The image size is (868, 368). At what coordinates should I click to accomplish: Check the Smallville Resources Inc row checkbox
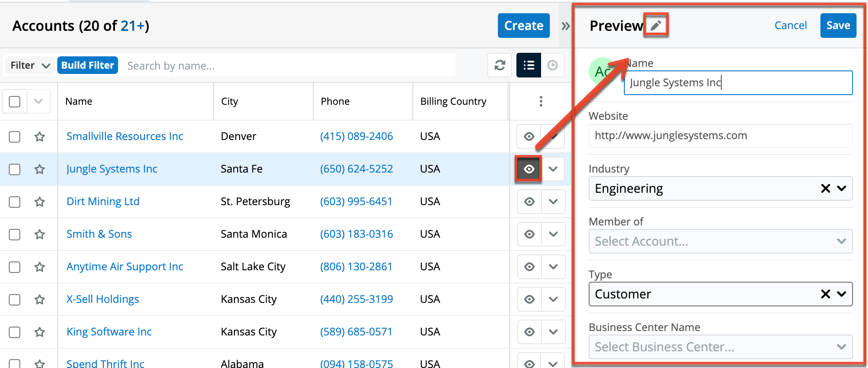click(x=15, y=136)
